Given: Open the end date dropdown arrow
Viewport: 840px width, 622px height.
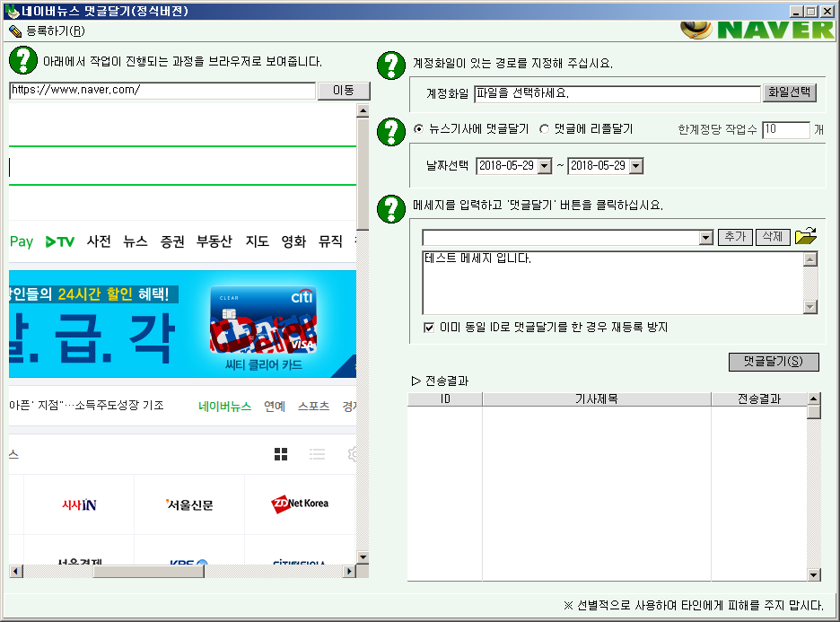Looking at the screenshot, I should (636, 166).
